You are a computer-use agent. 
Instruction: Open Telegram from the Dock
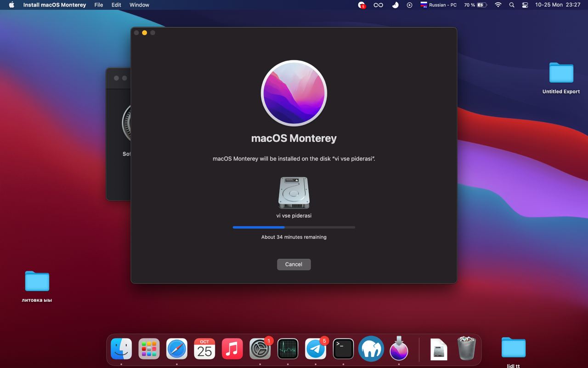point(316,349)
